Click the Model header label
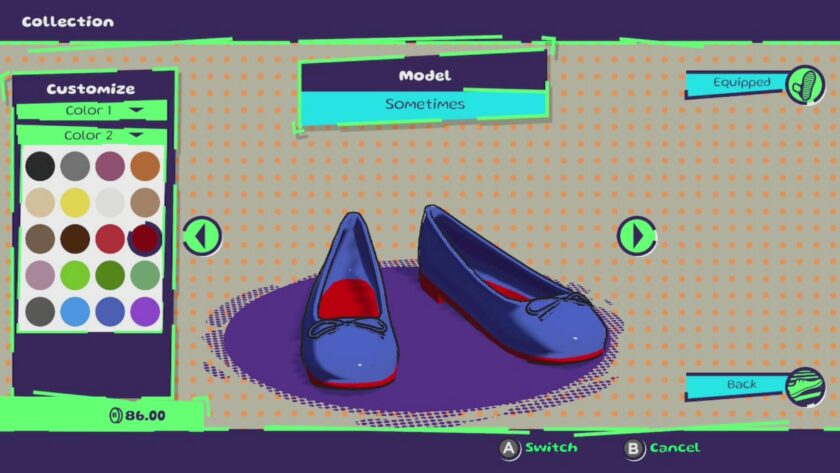Screen dimensions: 840x473 tap(424, 76)
